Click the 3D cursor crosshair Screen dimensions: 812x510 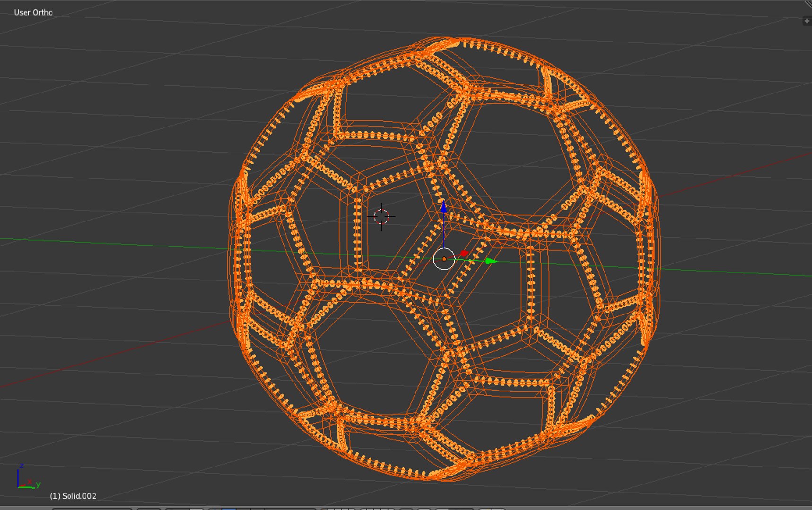click(x=381, y=217)
